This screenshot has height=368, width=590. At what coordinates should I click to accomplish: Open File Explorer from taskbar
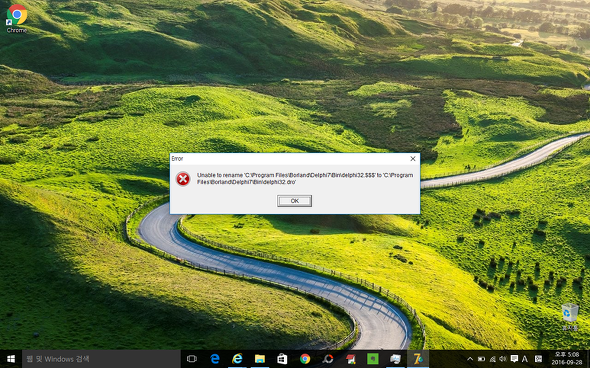click(260, 359)
